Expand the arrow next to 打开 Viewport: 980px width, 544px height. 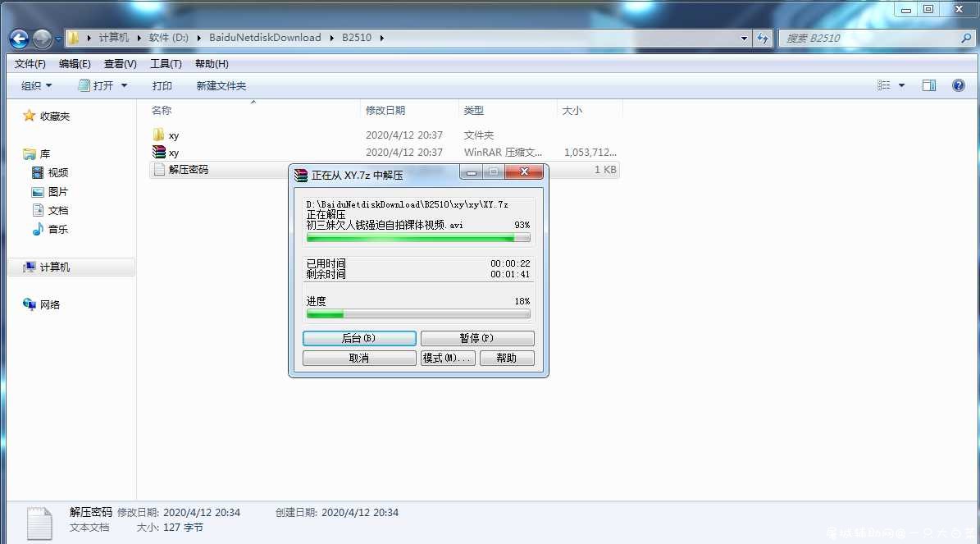pos(124,85)
